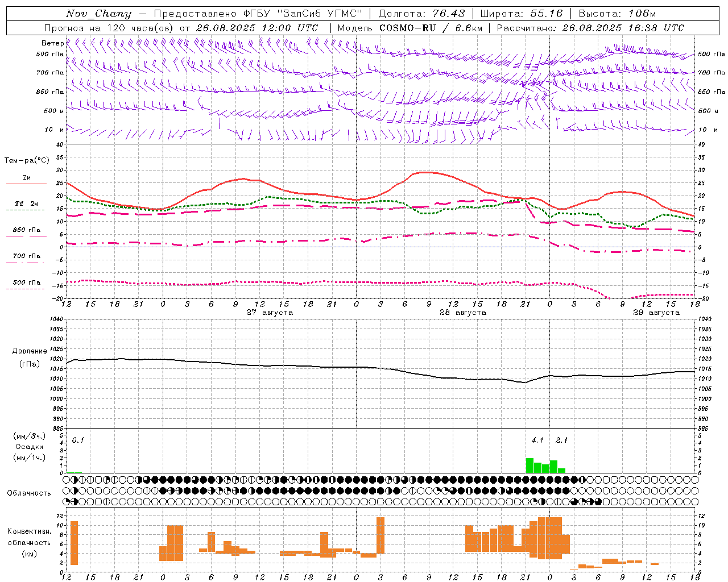Screen dimensions: 728x582
Task: Click the '2.1' precipitation total value
Action: (561, 440)
